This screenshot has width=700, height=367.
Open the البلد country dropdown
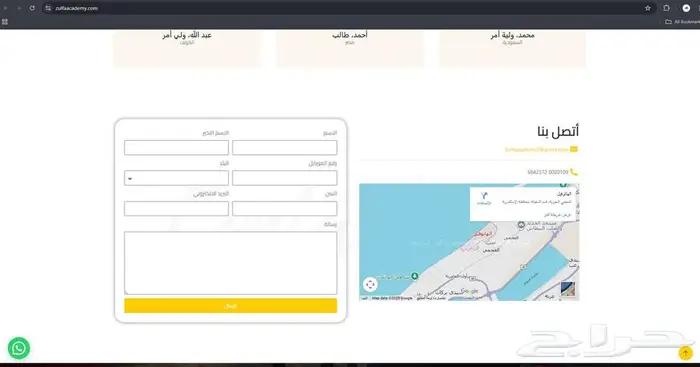pyautogui.click(x=176, y=178)
